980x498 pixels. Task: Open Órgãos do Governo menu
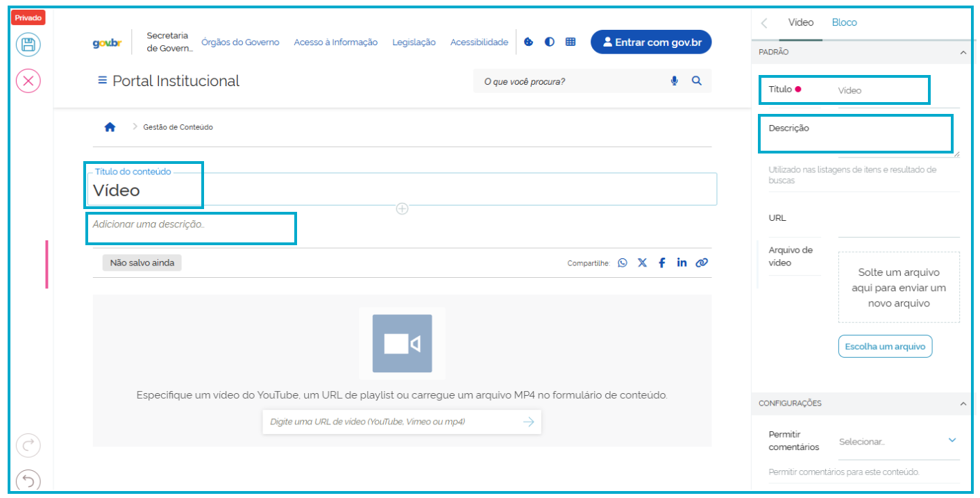pyautogui.click(x=240, y=42)
